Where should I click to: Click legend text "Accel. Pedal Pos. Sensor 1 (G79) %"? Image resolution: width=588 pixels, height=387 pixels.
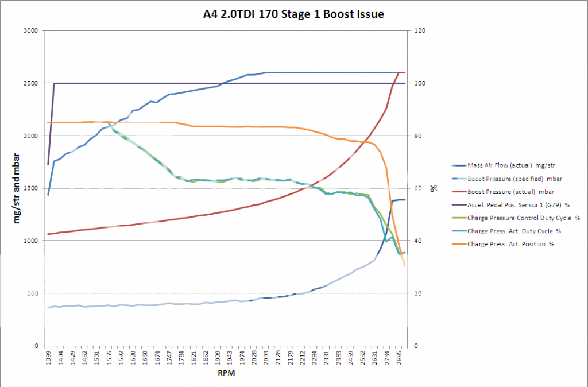(519, 205)
